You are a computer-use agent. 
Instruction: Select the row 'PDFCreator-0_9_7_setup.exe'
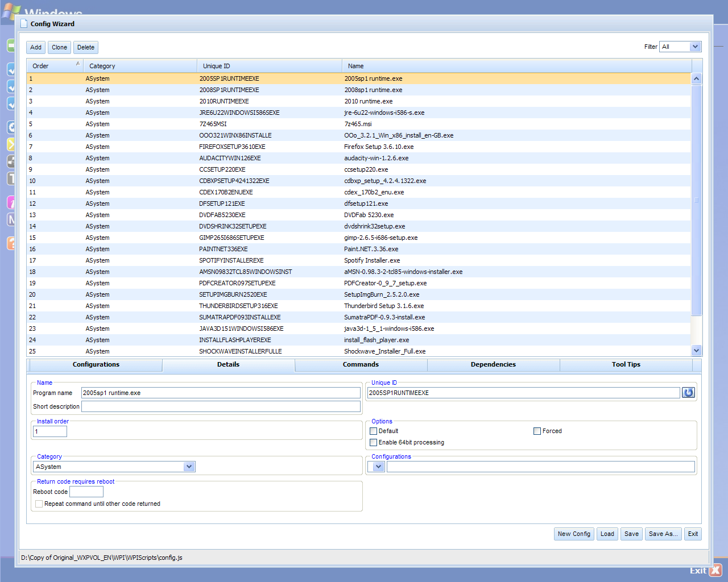click(359, 283)
